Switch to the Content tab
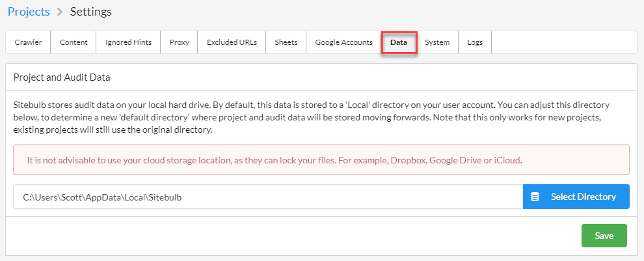Image resolution: width=644 pixels, height=261 pixels. [x=74, y=42]
